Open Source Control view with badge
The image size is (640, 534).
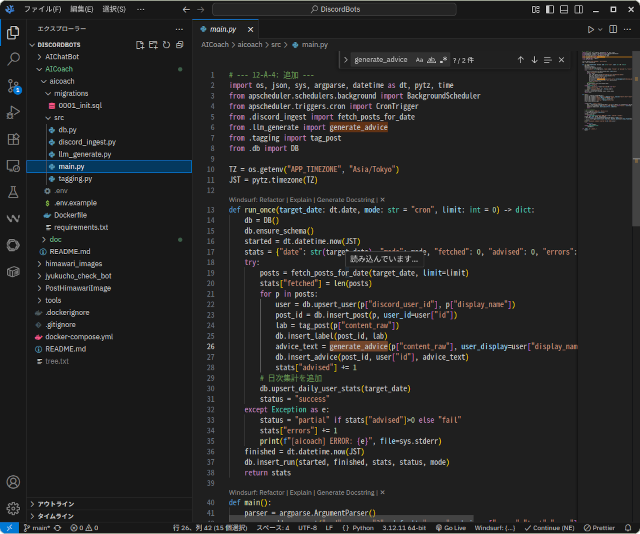pyautogui.click(x=13, y=85)
